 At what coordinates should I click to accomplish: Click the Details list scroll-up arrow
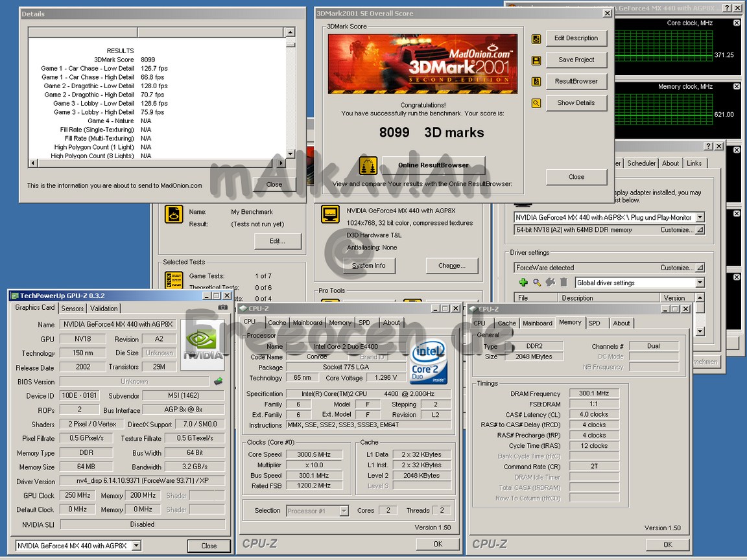pos(290,32)
